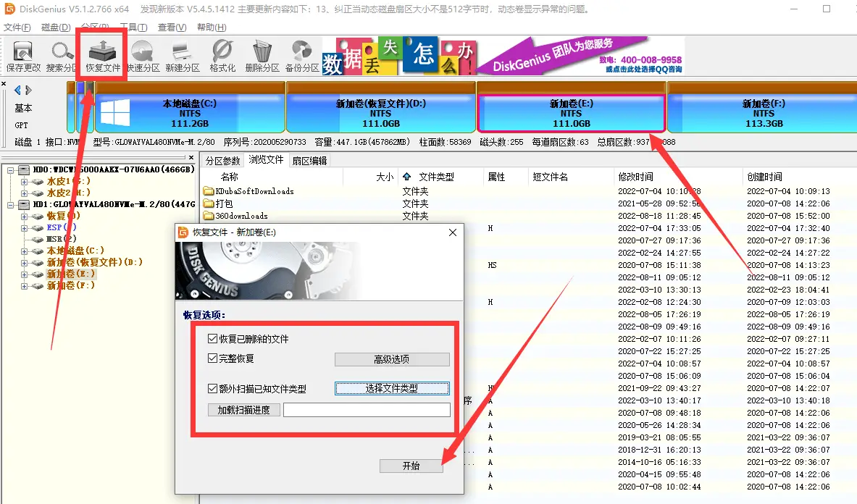Click the Windows logo on C: partition bar
The width and height of the screenshot is (857, 504).
115,113
